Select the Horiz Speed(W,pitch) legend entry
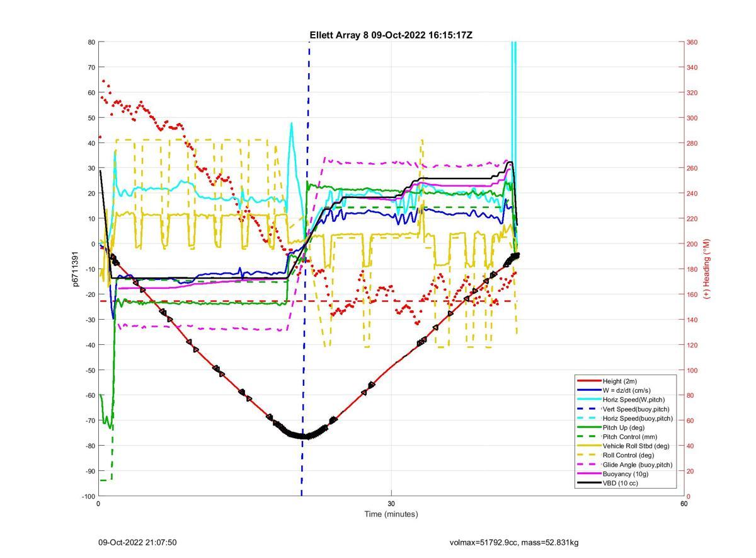The image size is (756, 558). [x=624, y=400]
